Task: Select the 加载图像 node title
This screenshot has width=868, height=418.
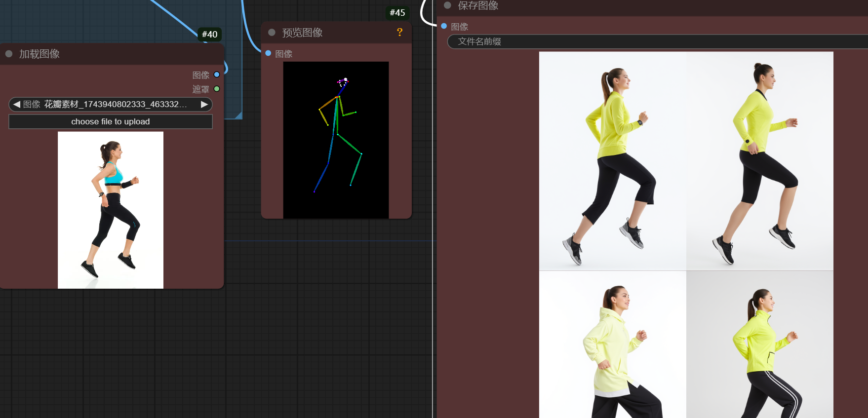Action: pyautogui.click(x=39, y=54)
